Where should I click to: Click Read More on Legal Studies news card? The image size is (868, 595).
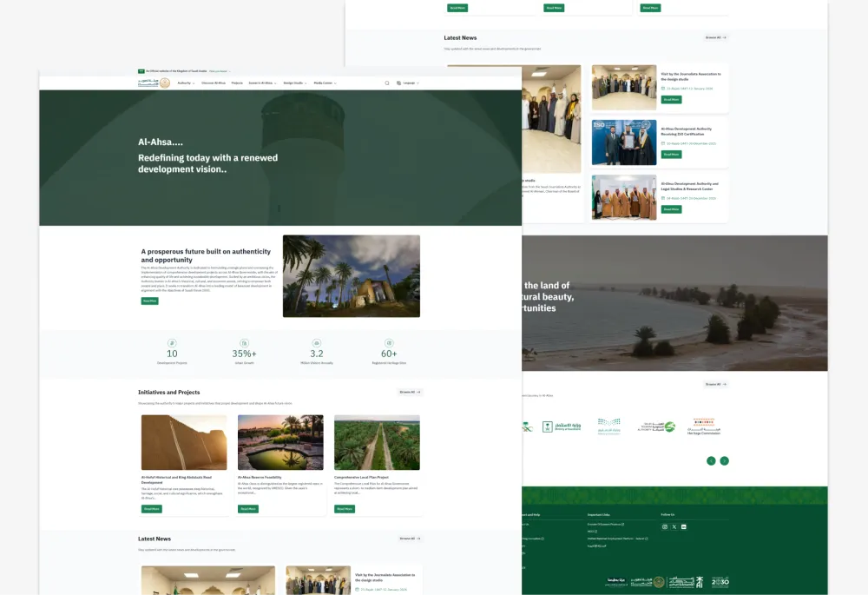click(x=672, y=209)
